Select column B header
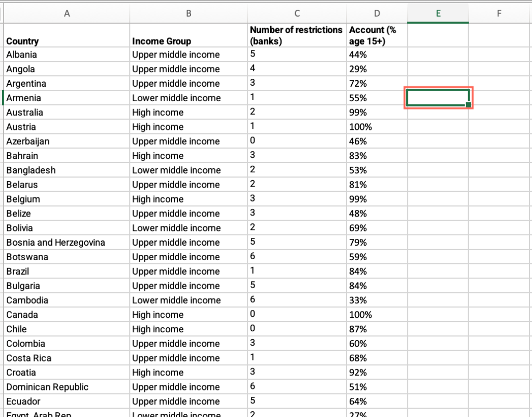 coord(188,14)
